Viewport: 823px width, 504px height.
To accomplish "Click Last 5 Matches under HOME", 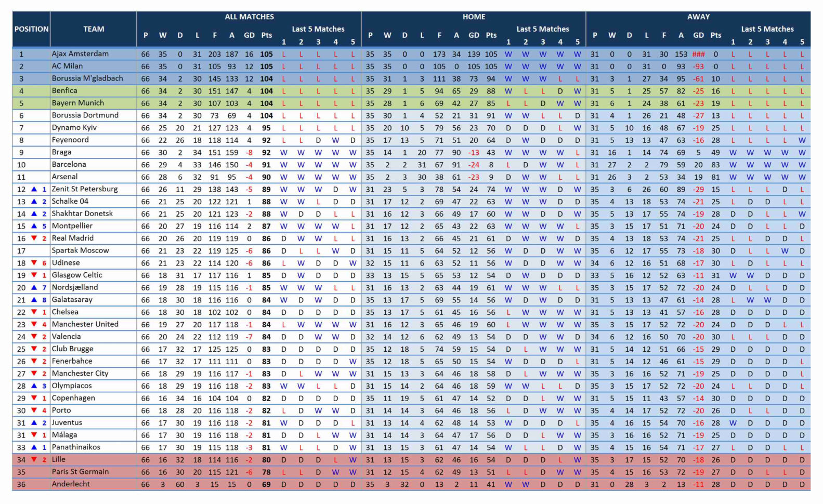I will click(543, 29).
